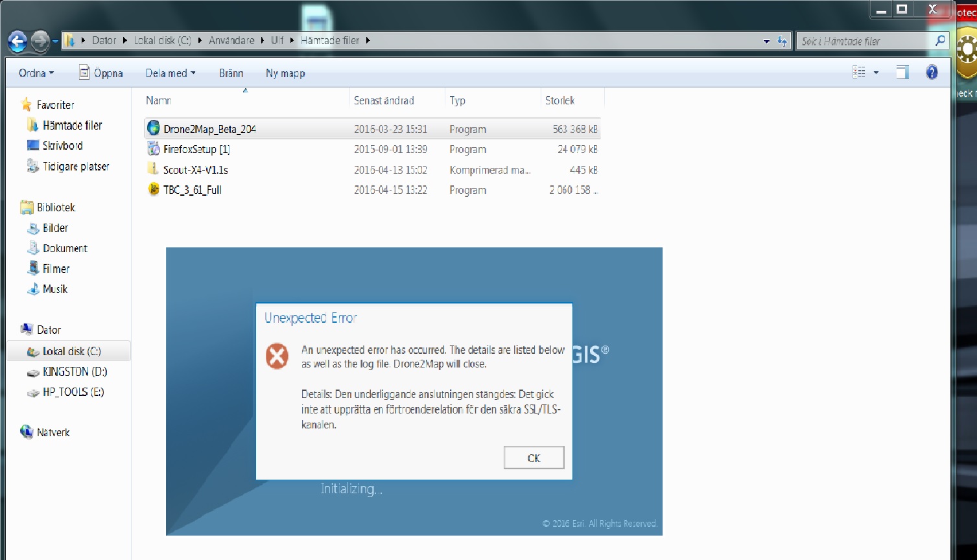Image resolution: width=977 pixels, height=560 pixels.
Task: Click the refresh icon next to address bar
Action: [783, 41]
